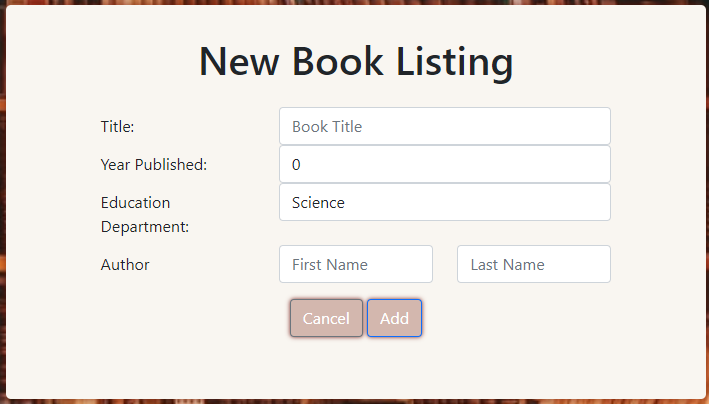This screenshot has width=709, height=404.
Task: Select the Science option box
Action: coord(444,202)
